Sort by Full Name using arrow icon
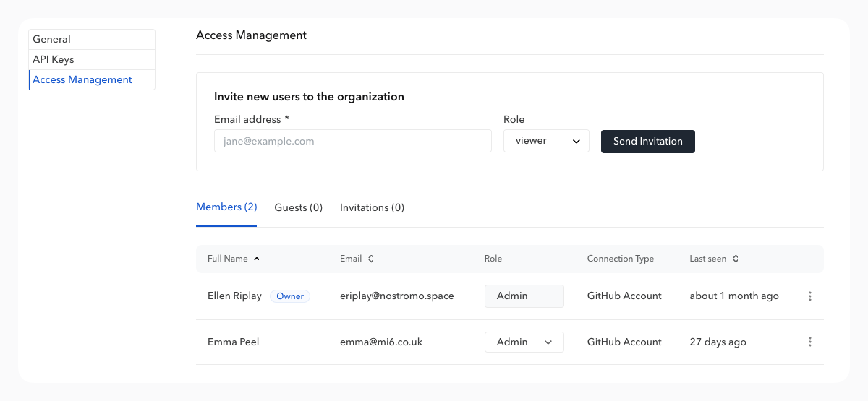868x401 pixels. pyautogui.click(x=257, y=259)
